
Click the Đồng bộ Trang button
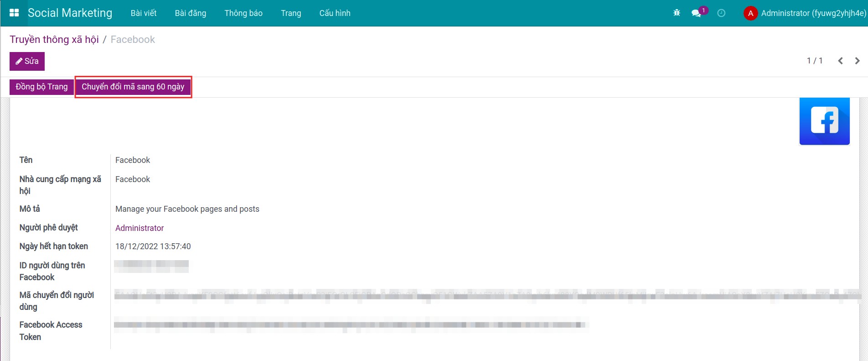coord(41,87)
